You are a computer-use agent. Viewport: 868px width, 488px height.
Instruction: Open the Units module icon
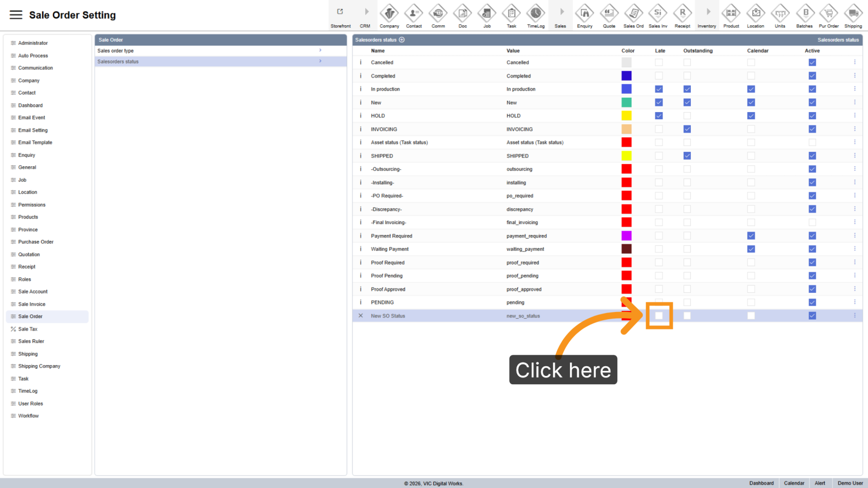coord(780,13)
